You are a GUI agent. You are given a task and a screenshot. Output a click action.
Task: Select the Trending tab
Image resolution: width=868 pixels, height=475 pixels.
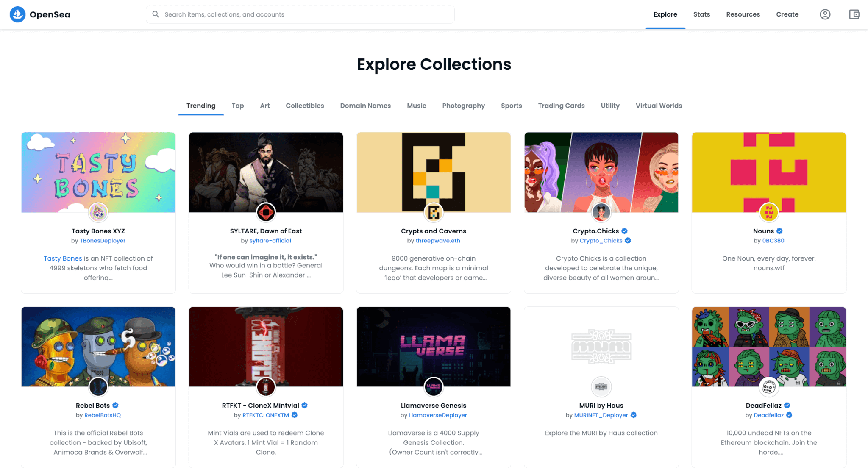(x=201, y=106)
